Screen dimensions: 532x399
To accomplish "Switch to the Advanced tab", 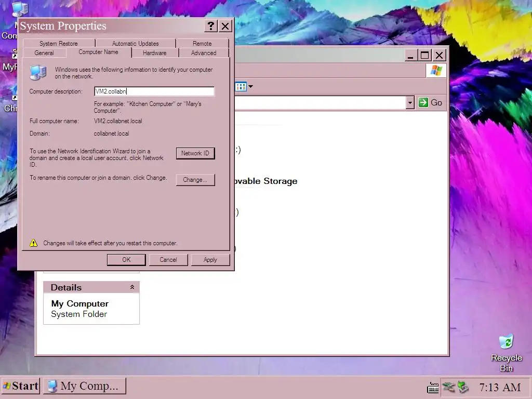I will (204, 53).
